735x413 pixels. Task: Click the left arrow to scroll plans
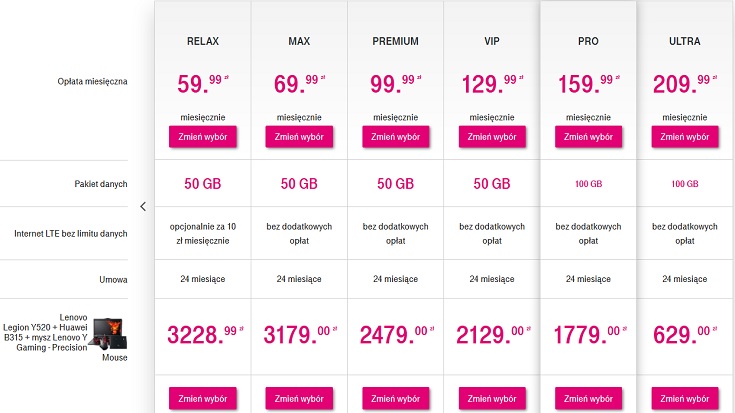pos(143,207)
